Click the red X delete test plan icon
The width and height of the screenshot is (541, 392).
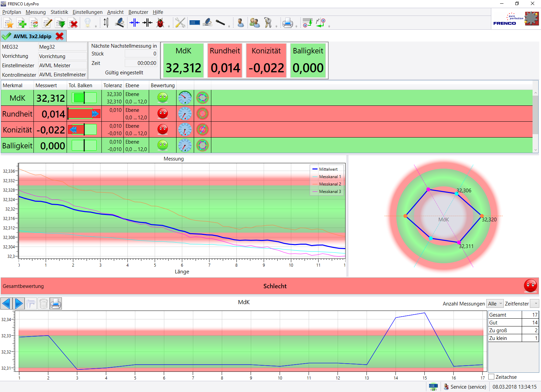pyautogui.click(x=73, y=23)
